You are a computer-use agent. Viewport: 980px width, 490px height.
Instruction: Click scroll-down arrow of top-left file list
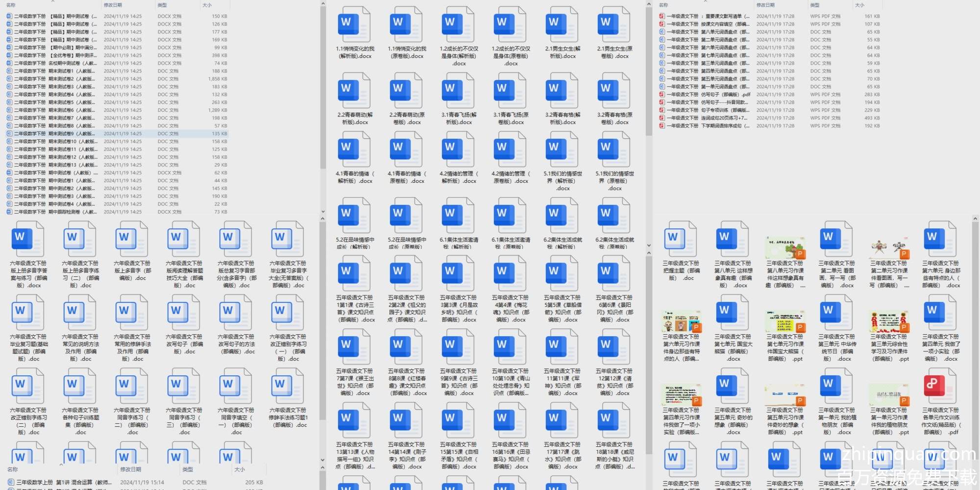pyautogui.click(x=323, y=212)
